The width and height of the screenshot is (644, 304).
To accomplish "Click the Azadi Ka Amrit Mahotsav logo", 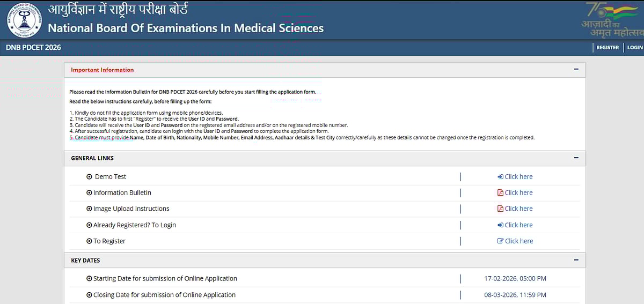I will tap(610, 19).
